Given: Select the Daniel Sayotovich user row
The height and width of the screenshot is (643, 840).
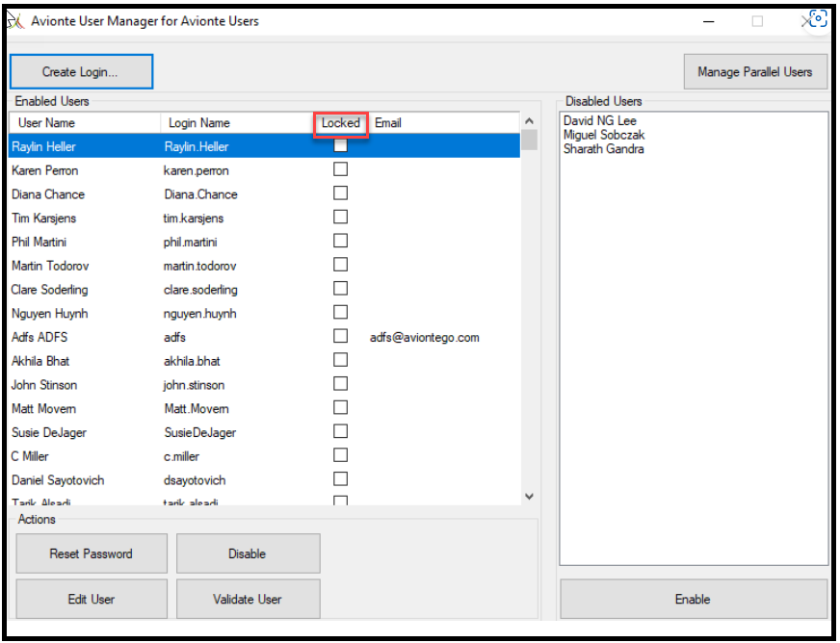Looking at the screenshot, I should [264, 479].
